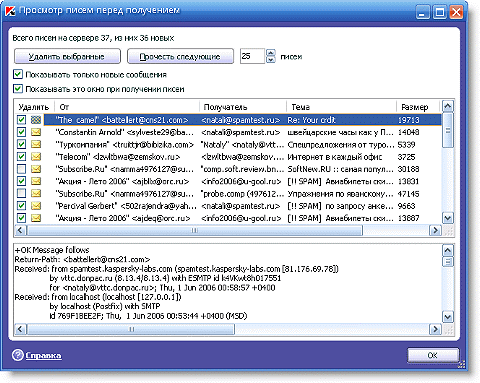Click the question-mark help icon
Image resolution: width=480 pixels, height=383 pixels.
(x=17, y=355)
